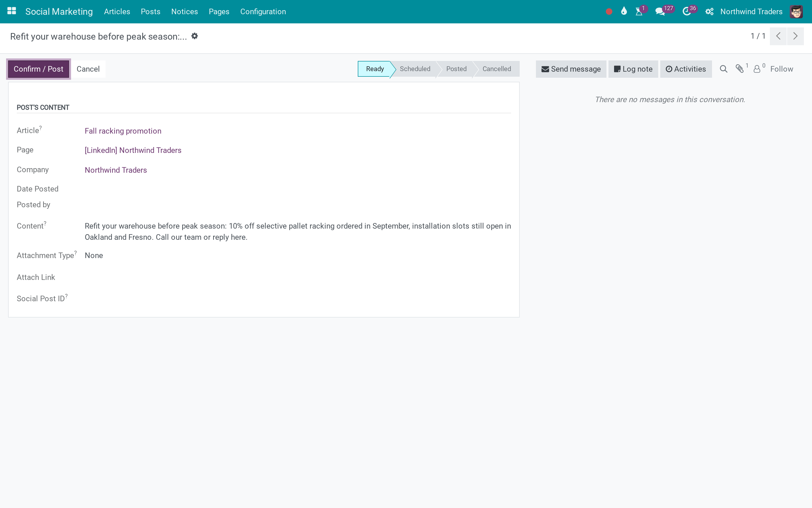
Task: Click Follow in the chatter
Action: pos(782,69)
